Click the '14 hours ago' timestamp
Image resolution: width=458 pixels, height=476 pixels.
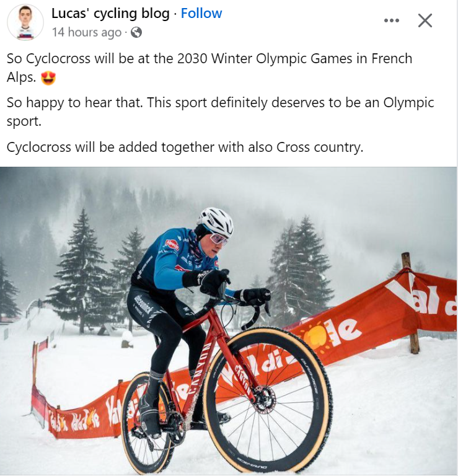click(x=87, y=32)
